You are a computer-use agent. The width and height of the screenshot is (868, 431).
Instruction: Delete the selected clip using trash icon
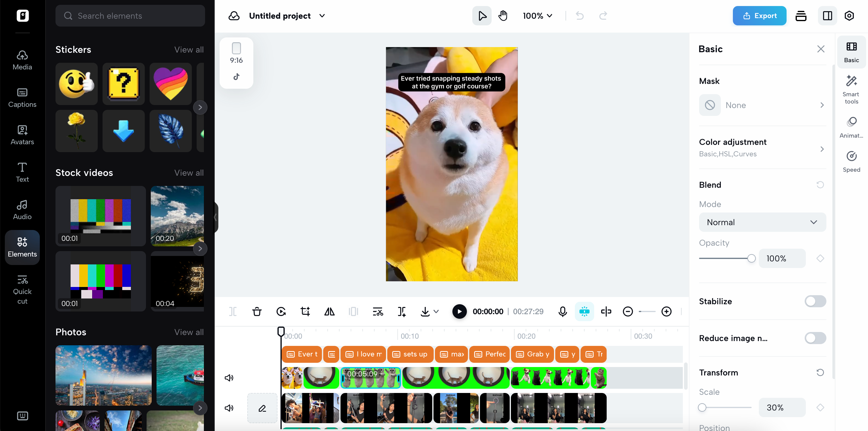[x=257, y=311]
